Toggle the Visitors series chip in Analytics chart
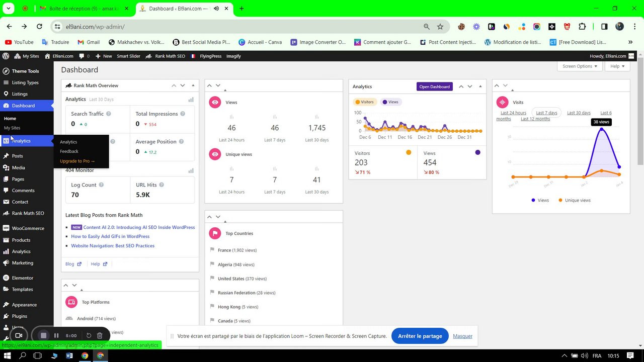The image size is (644, 362). coord(364,102)
